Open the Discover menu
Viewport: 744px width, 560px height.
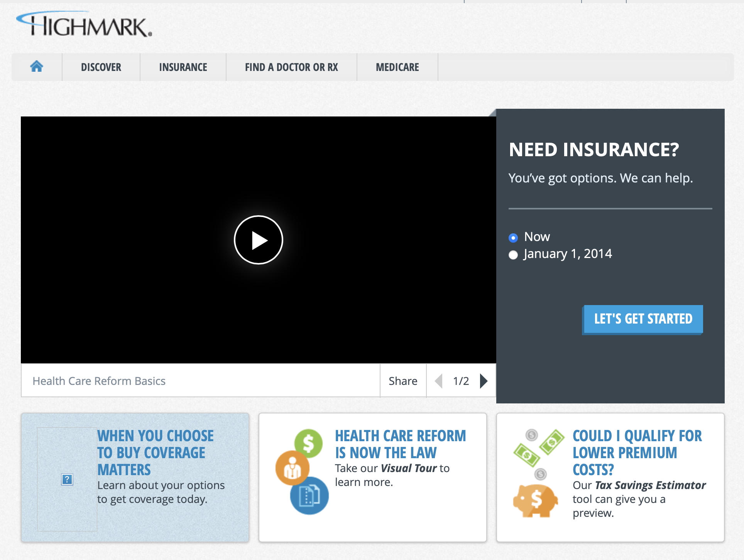point(101,67)
